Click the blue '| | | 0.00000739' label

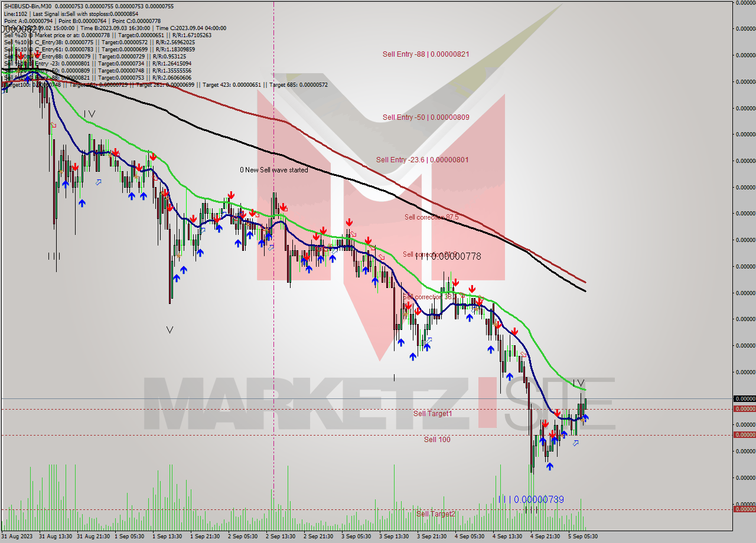tap(531, 499)
